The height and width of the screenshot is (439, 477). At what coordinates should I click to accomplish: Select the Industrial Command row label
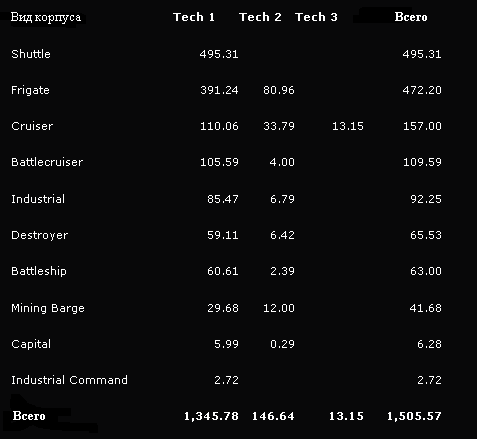(x=69, y=380)
